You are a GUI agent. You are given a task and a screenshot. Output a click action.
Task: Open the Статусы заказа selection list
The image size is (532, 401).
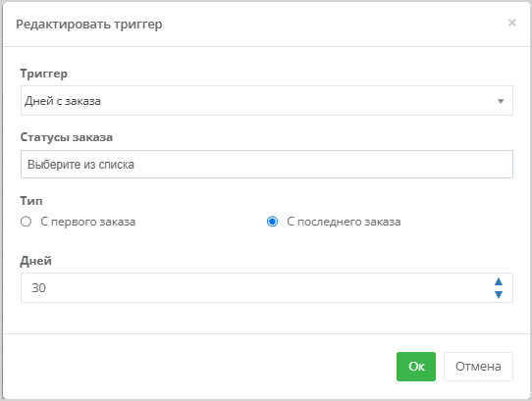[267, 165]
